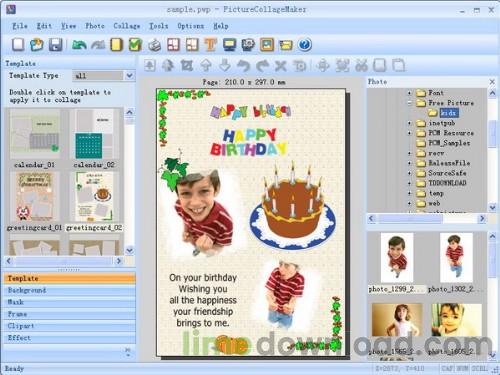Open the View menu

click(68, 26)
